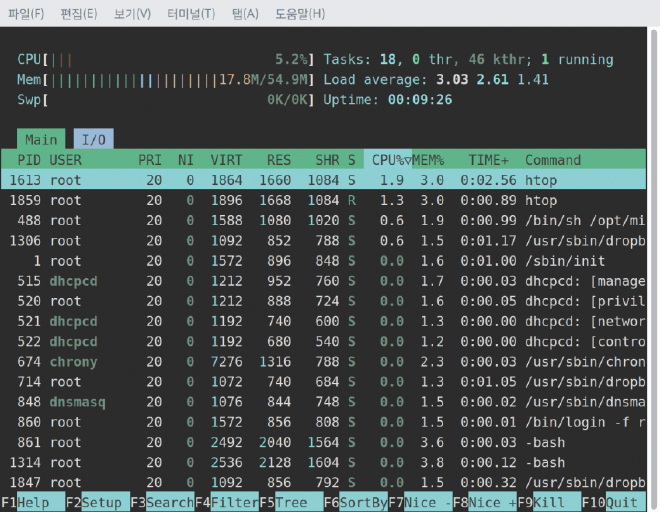Viewport: 660px width, 512px height.
Task: Open the 도움말(H) menu
Action: [x=300, y=14]
